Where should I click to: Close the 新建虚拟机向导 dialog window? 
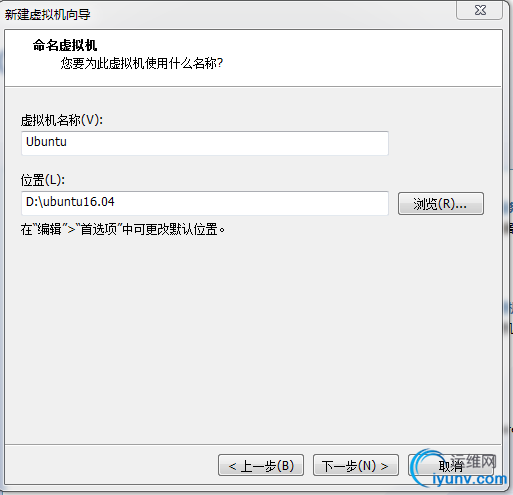[x=479, y=10]
